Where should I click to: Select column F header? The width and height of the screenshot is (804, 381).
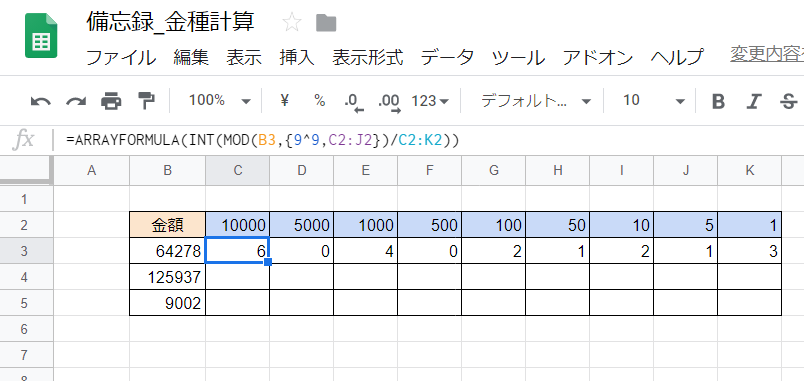pyautogui.click(x=429, y=171)
